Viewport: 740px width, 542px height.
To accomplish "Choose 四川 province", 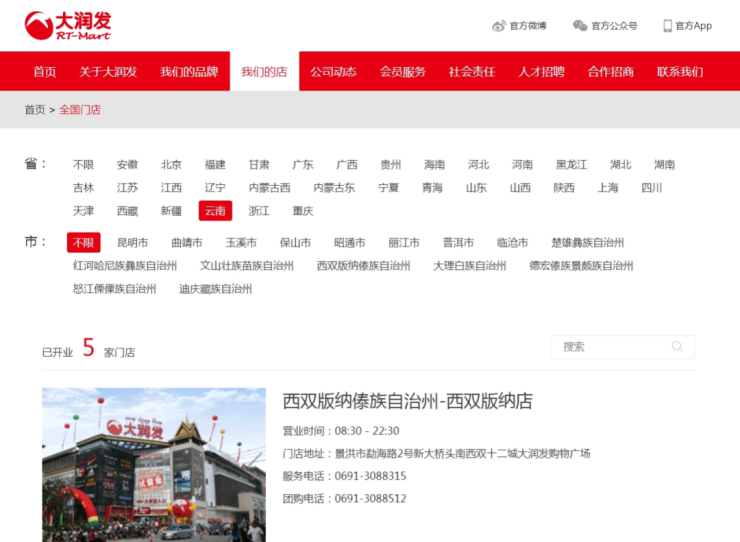I will 652,188.
